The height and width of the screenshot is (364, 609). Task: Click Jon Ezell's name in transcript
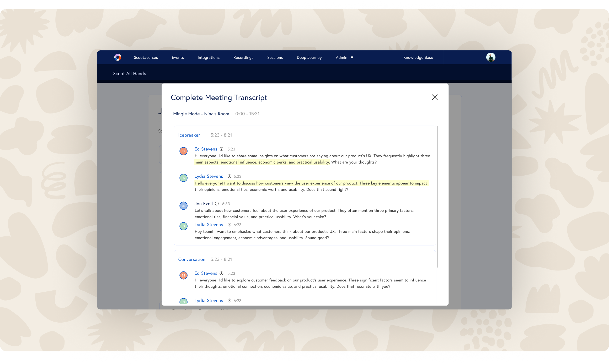(204, 204)
